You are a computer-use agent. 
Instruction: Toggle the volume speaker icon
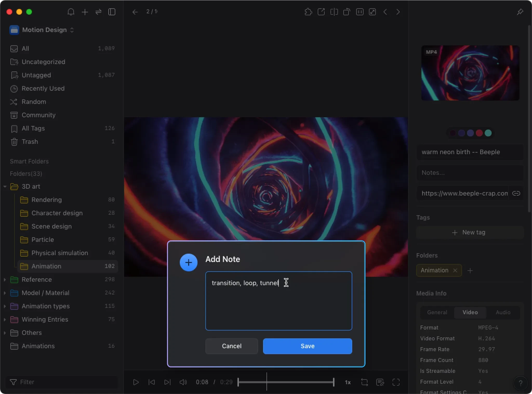pyautogui.click(x=183, y=382)
